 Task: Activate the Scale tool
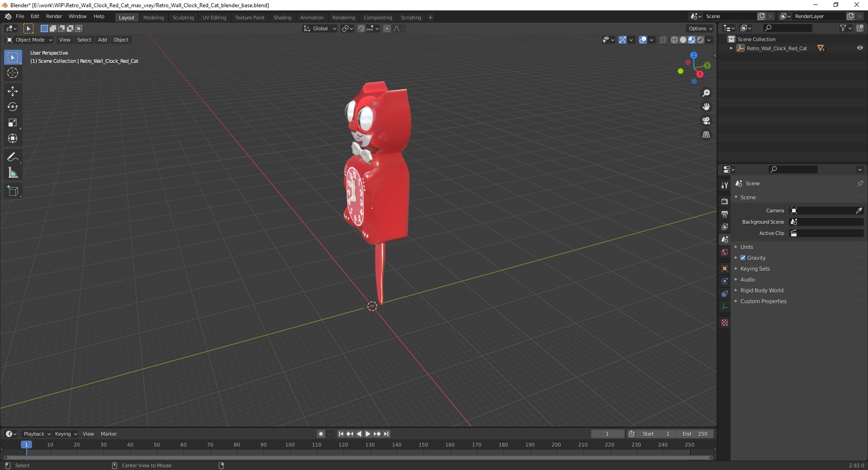(13, 123)
